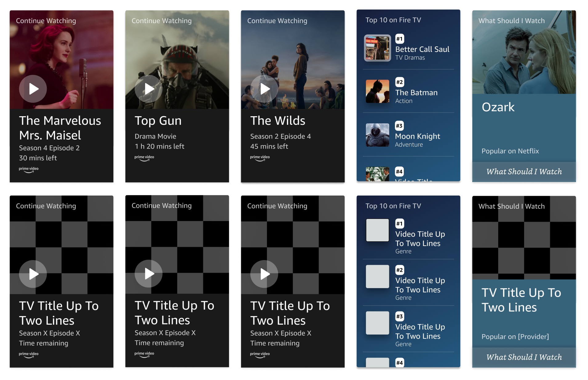Click the #4 badge below Moon Knight row
The height and width of the screenshot is (380, 588).
pos(399,172)
